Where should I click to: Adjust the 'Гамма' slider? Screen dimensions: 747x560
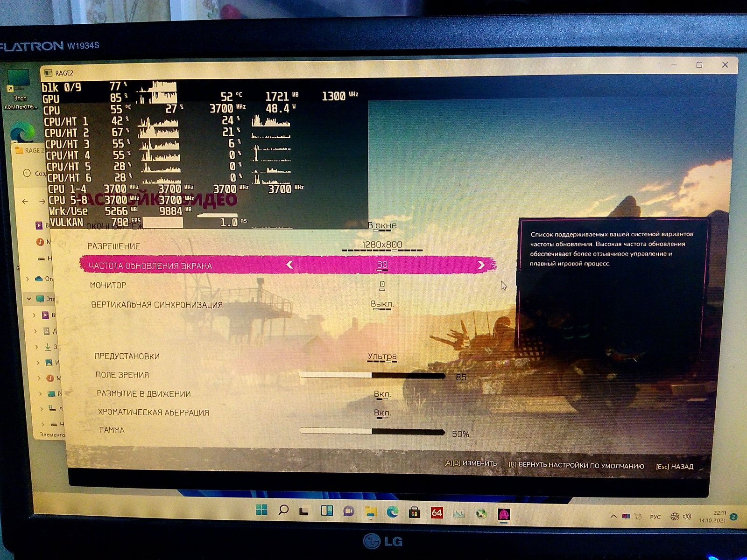(x=372, y=431)
